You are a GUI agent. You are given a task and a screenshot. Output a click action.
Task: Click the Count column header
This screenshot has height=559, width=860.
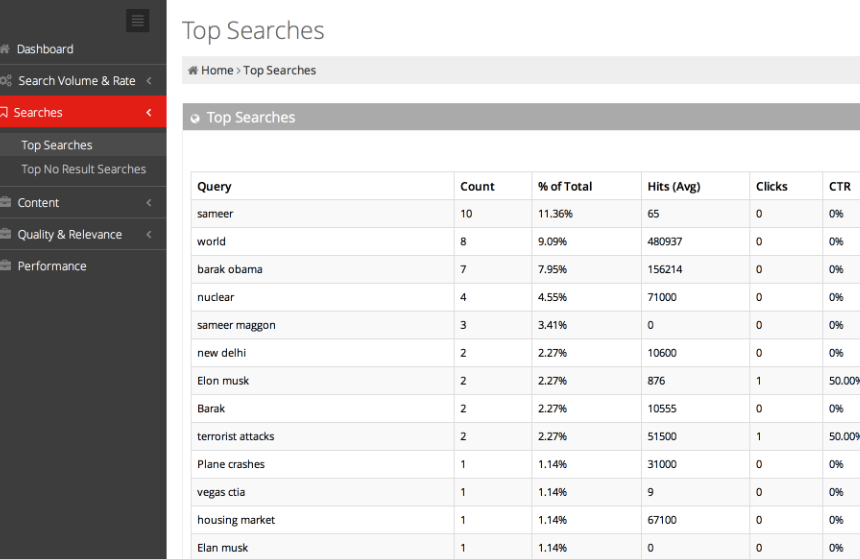[477, 187]
